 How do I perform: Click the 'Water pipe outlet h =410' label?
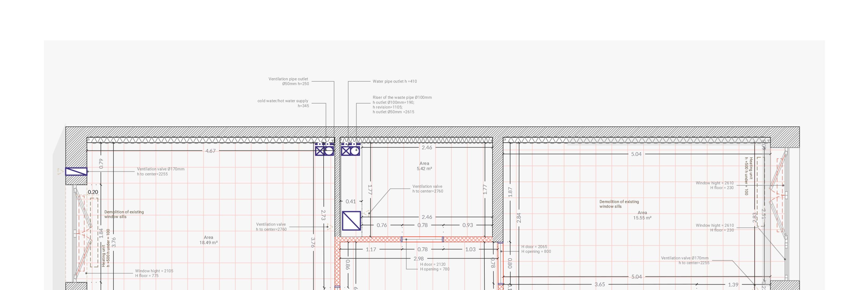pos(395,81)
